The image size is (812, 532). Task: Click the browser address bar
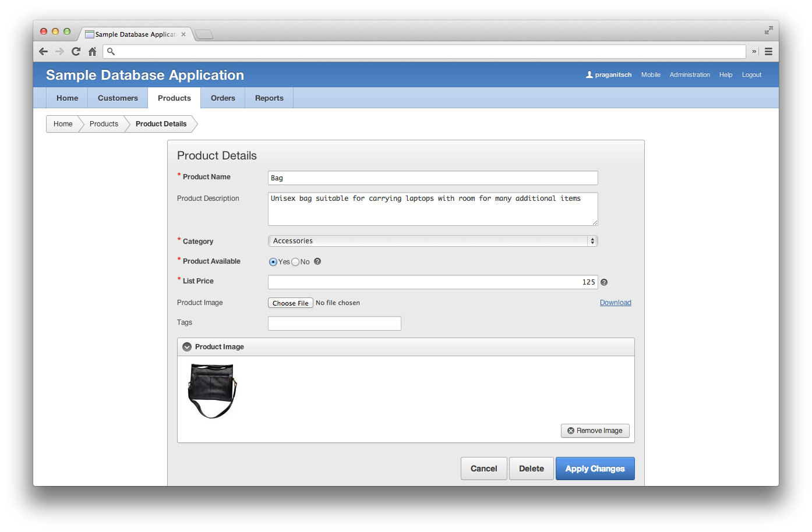click(425, 51)
